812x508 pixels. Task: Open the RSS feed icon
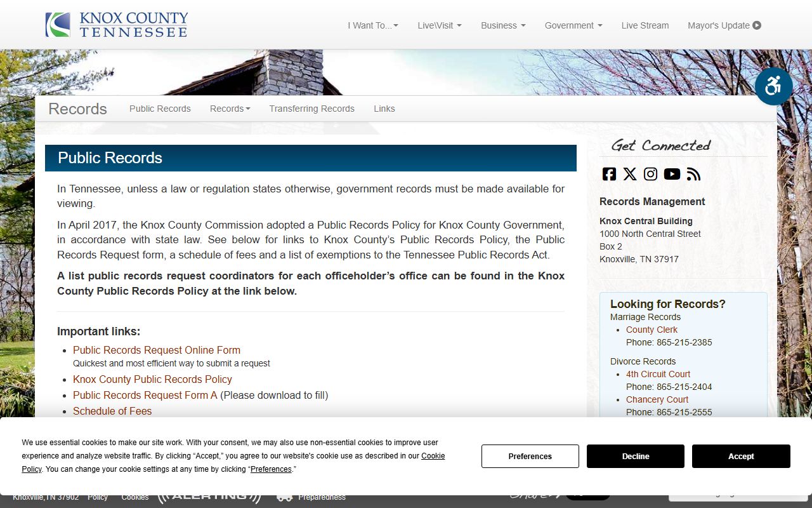click(693, 174)
